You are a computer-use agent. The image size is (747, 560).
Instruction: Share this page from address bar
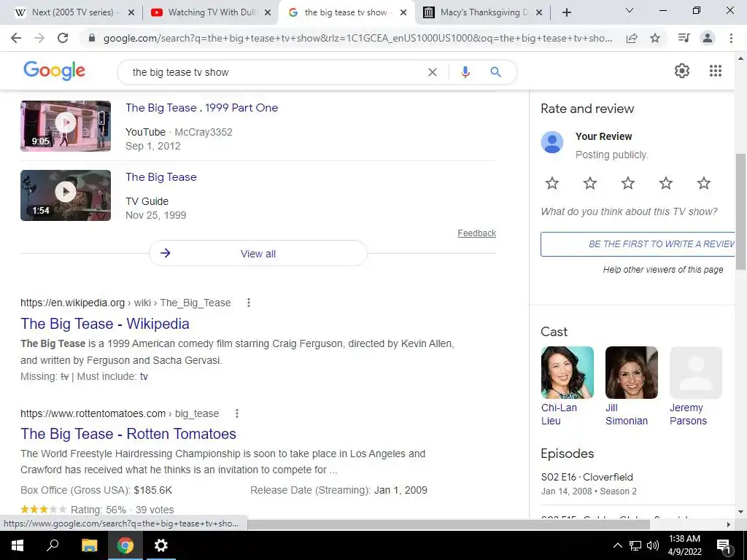tap(632, 38)
